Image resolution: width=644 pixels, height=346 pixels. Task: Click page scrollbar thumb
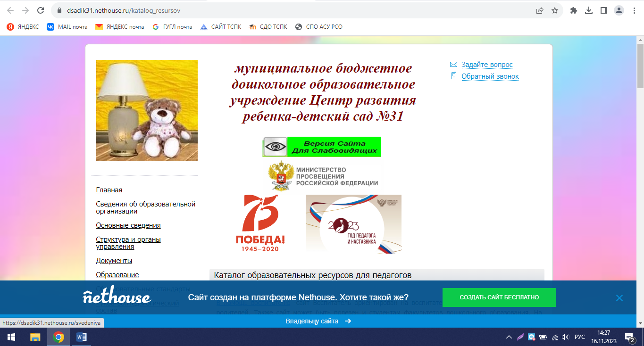tap(640, 66)
